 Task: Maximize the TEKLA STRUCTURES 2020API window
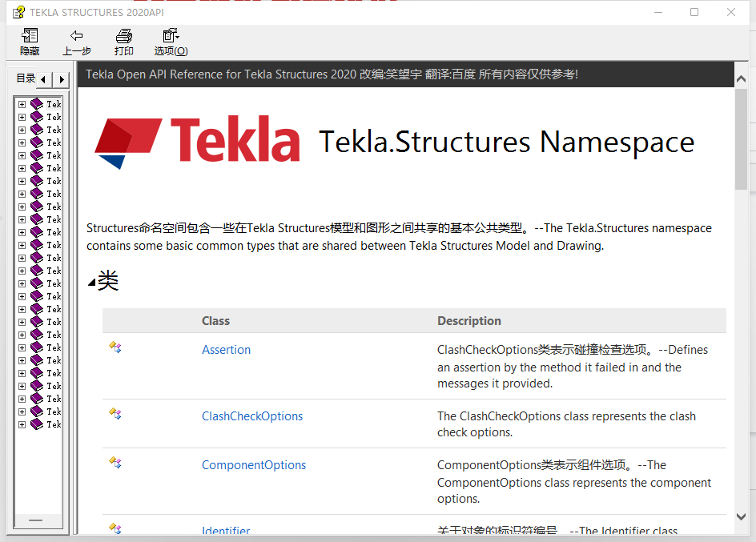pyautogui.click(x=694, y=12)
